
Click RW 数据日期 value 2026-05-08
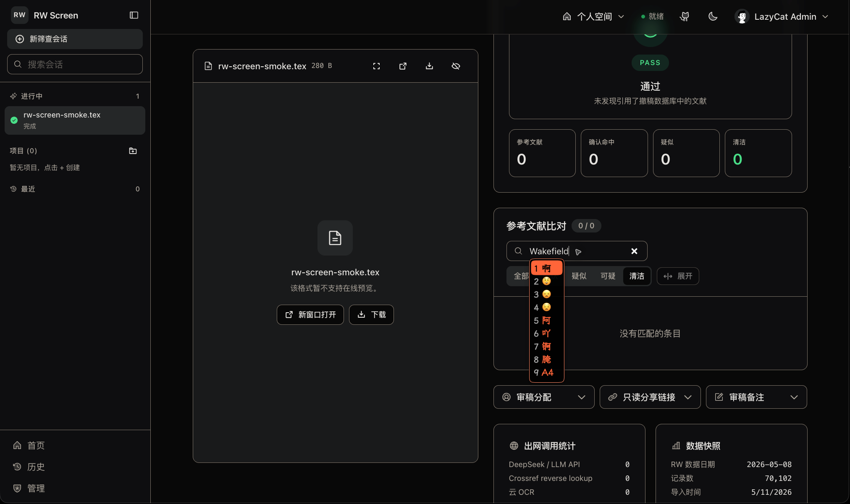(769, 464)
